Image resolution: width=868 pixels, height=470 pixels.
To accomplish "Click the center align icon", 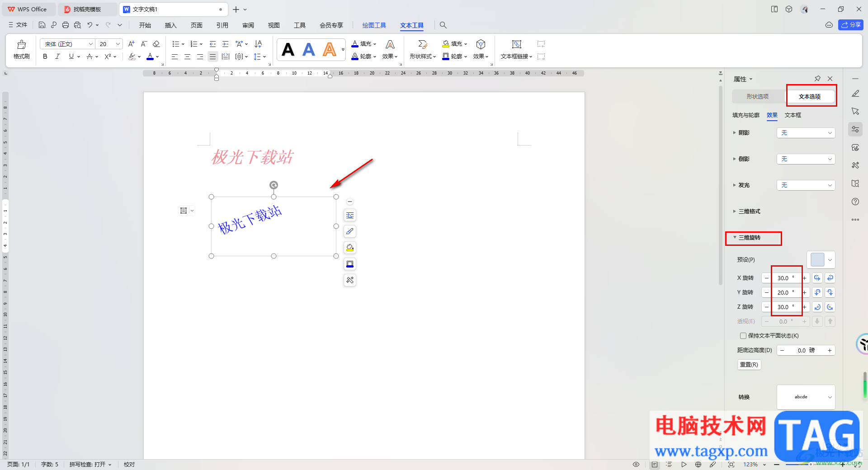I will point(187,56).
